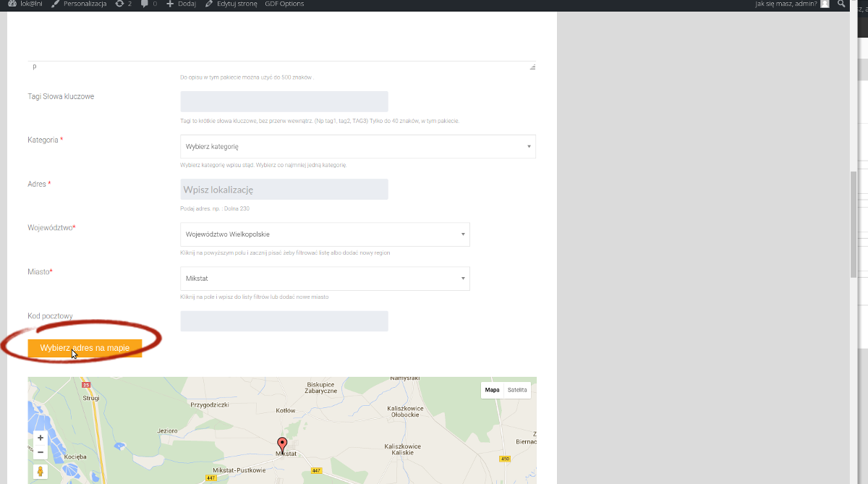The image size is (868, 484).
Task: Click the 'Kocięba' label on the map
Action: click(76, 457)
